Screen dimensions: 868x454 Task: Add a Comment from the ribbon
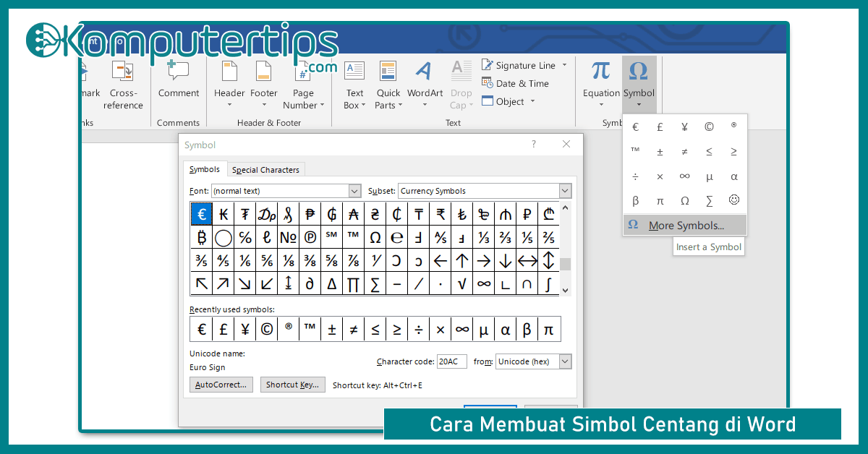point(179,80)
